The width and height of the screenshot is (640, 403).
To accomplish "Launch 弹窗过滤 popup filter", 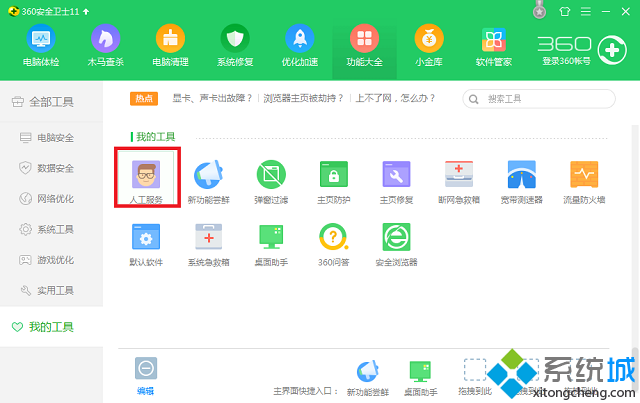I will [271, 181].
